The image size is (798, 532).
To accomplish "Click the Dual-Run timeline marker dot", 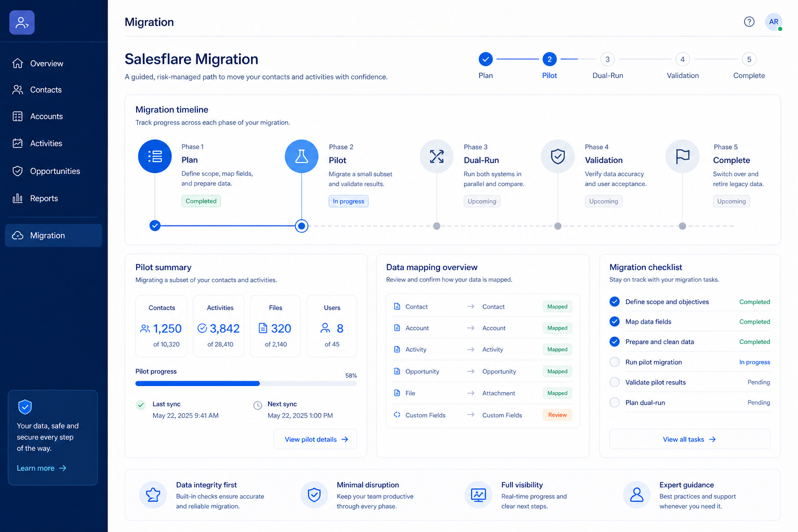I will 437,226.
